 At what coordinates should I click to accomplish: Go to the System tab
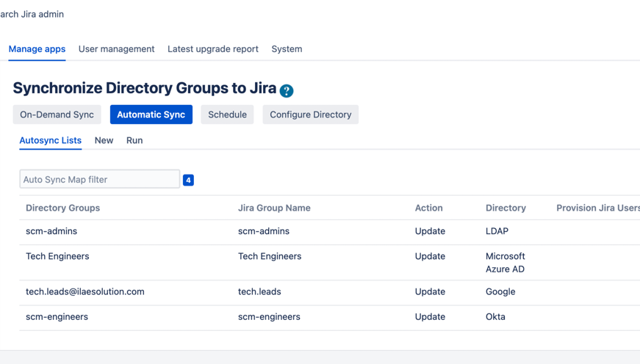coord(287,49)
